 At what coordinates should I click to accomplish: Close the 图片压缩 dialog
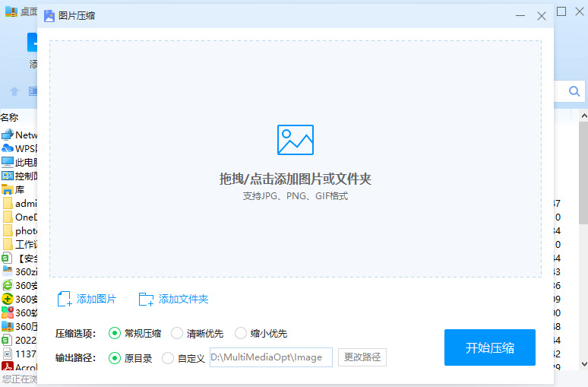541,16
